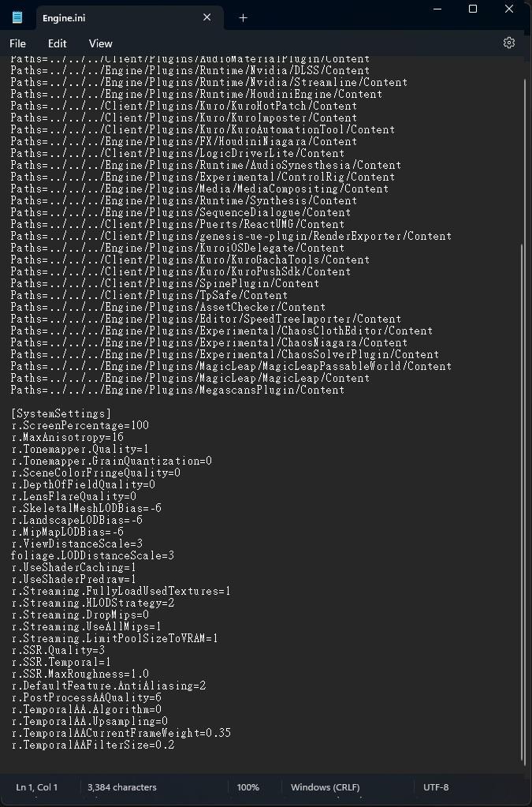Click the r.TemporalAAFilterSize=0.2 line
Screen dimensions: 532x807
coord(92,745)
